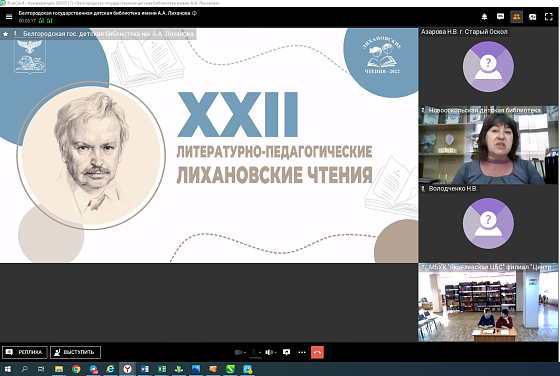Click the speaker volume icon
Screen dimensions: 560x376
click(x=269, y=352)
